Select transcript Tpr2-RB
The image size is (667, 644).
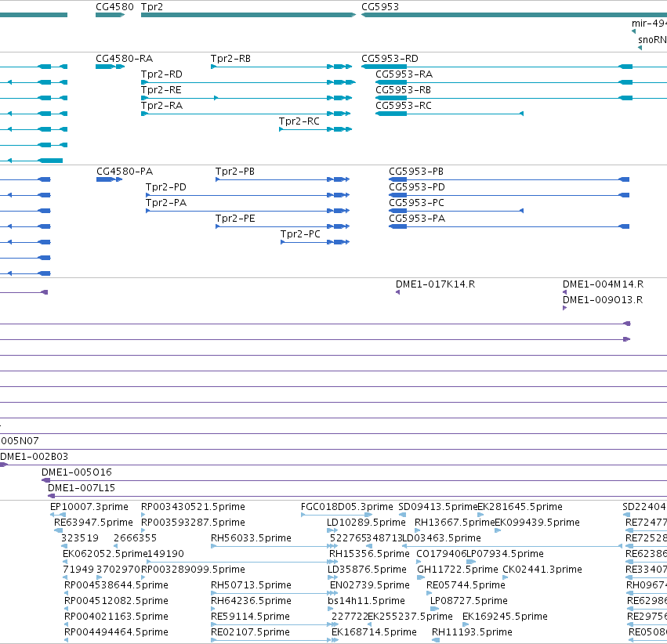(230, 59)
